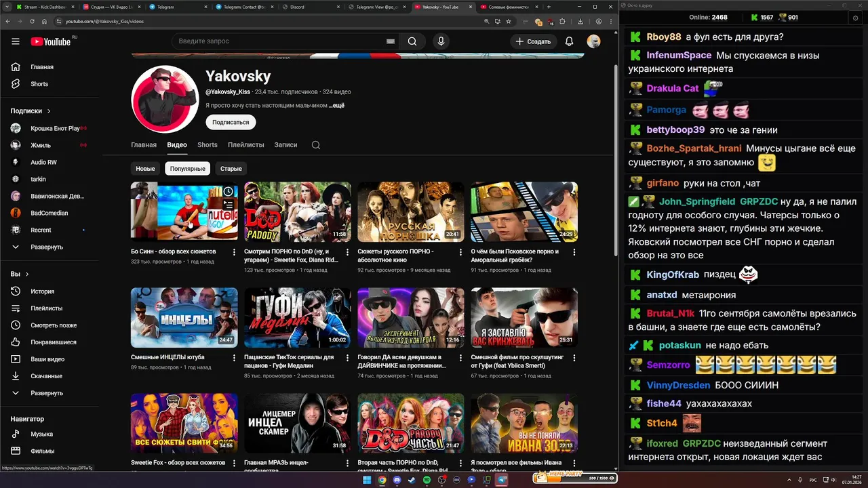
Task: Launch Steam from the taskbar
Action: point(412,480)
